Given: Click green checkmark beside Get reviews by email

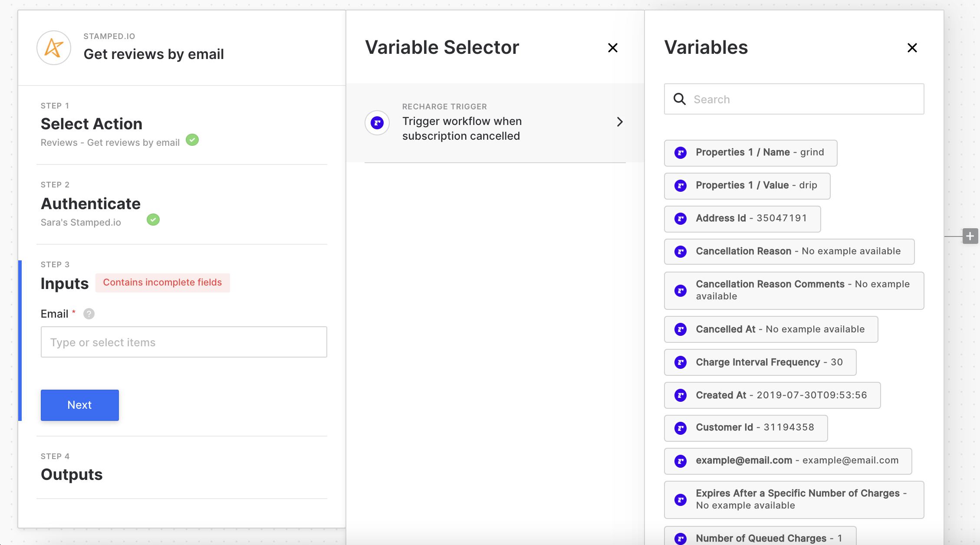Looking at the screenshot, I should click(192, 140).
